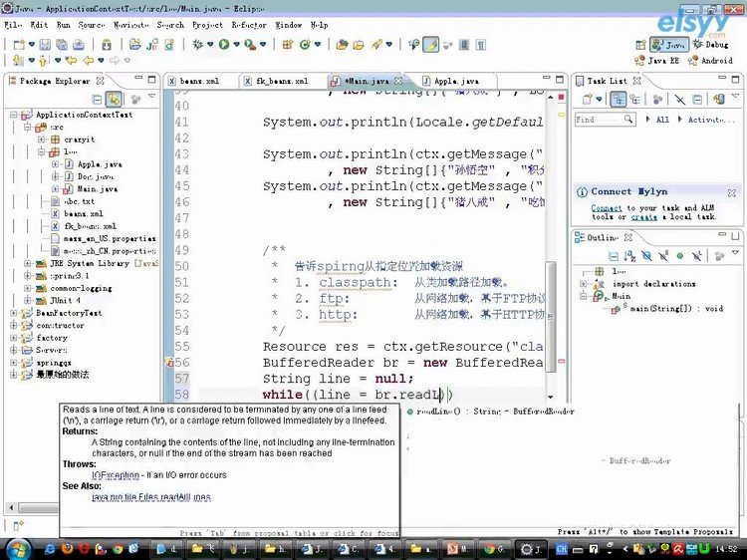Screen dimensions: 747x560
Task: Toggle Mark Occurrences highlighter icon
Action: click(x=430, y=45)
